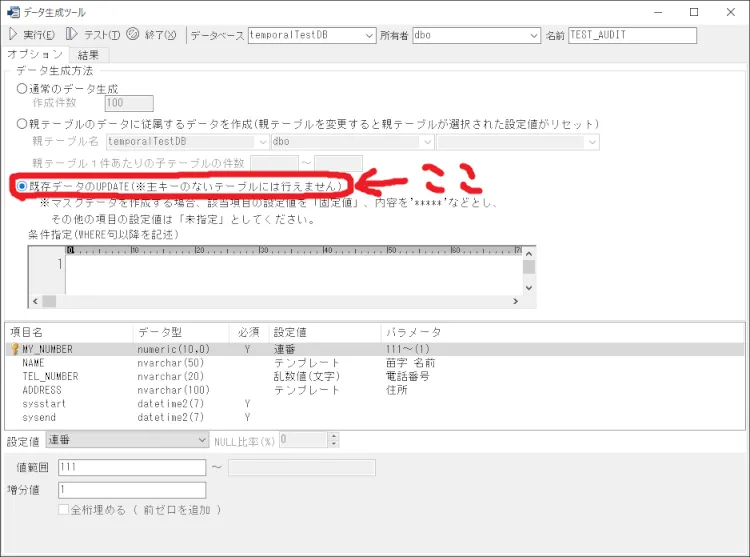
Task: Maximize the データ生成ツール window
Action: (694, 12)
